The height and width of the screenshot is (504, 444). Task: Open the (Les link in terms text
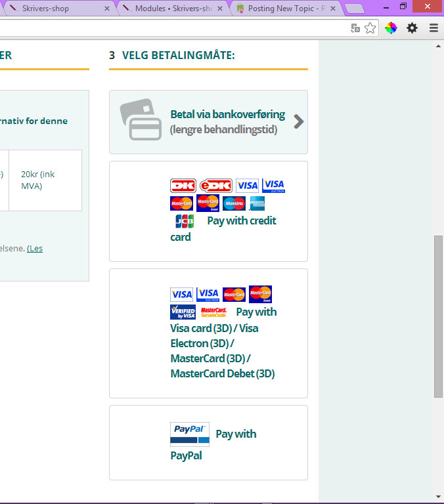click(x=35, y=249)
